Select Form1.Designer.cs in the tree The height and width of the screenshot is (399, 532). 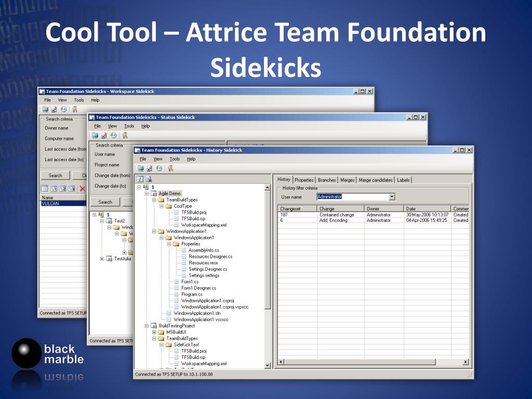[198, 288]
